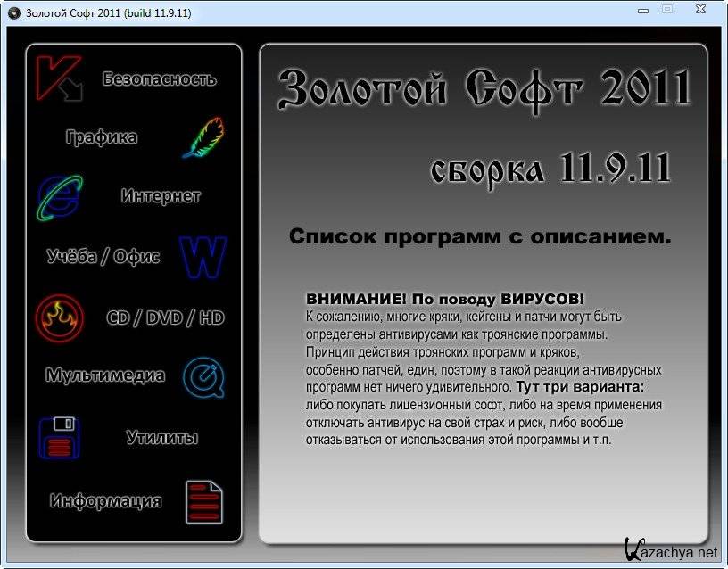Click the red flame disc-burning icon
This screenshot has height=569, width=728.
tap(60, 317)
